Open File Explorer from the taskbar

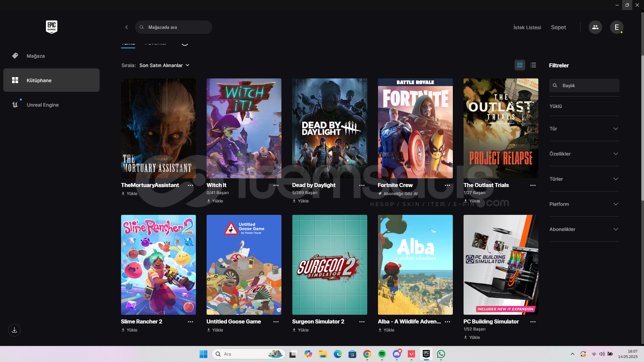point(323,354)
